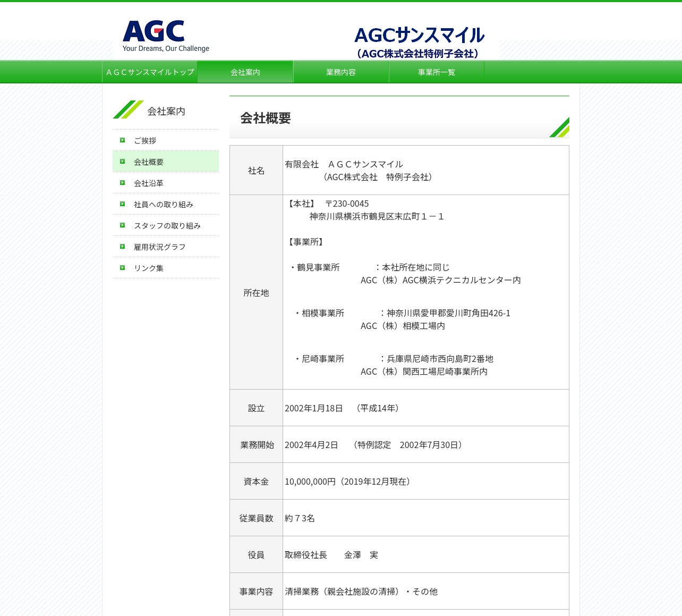This screenshot has width=682, height=616.
Task: Click the green arrow icon beside リンク集
Action: pyautogui.click(x=122, y=268)
